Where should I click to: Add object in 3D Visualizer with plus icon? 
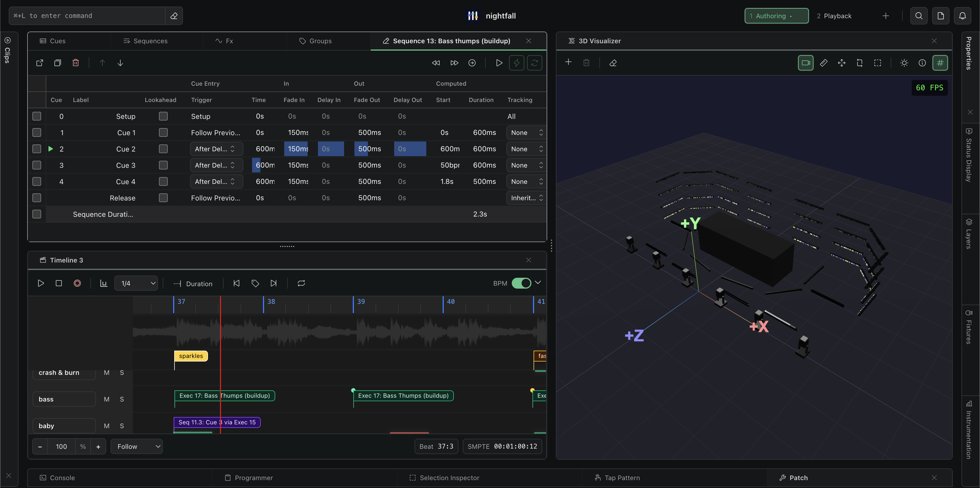pyautogui.click(x=568, y=62)
